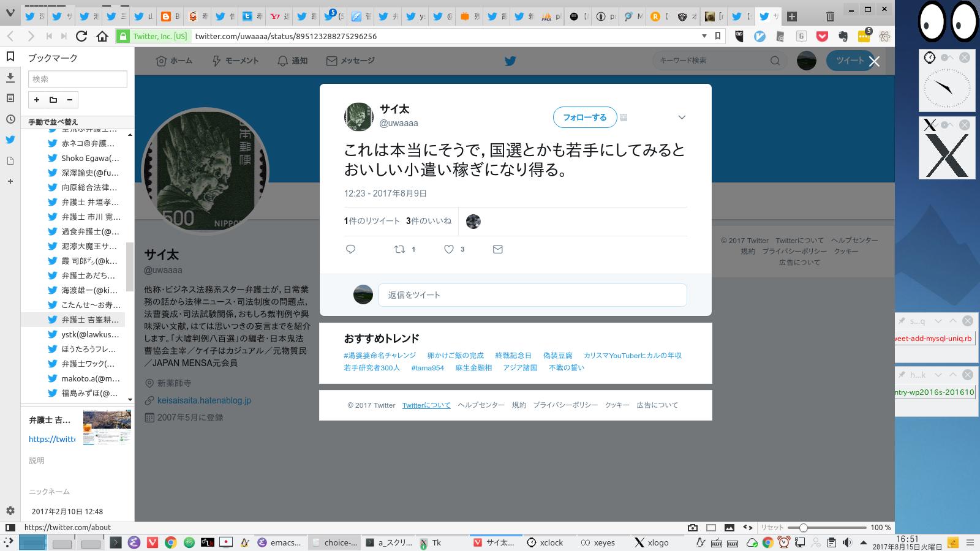Screen dimensions: 980x551
Task: Open the closed tabs trash icon
Action: (830, 17)
